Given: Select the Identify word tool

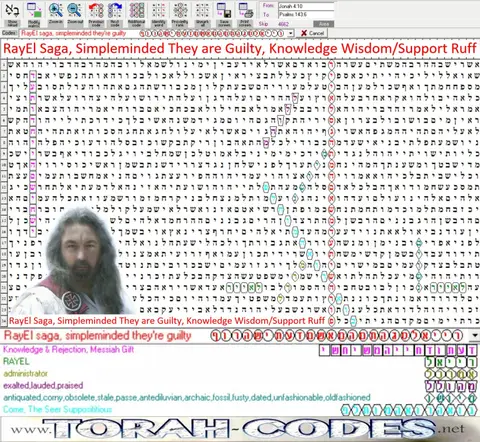Looking at the screenshot, I should pos(159,14).
